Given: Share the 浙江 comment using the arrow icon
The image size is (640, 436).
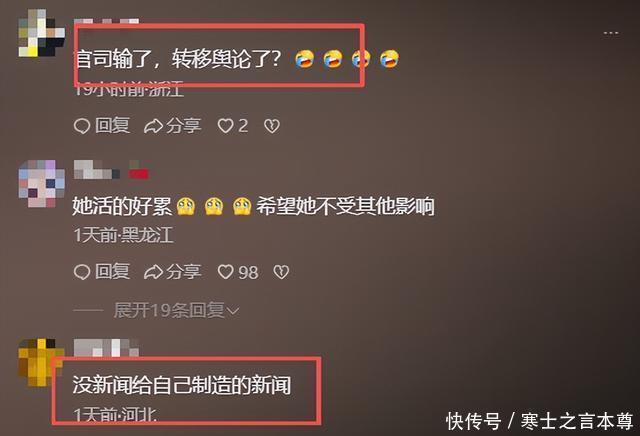Looking at the screenshot, I should coord(153,126).
